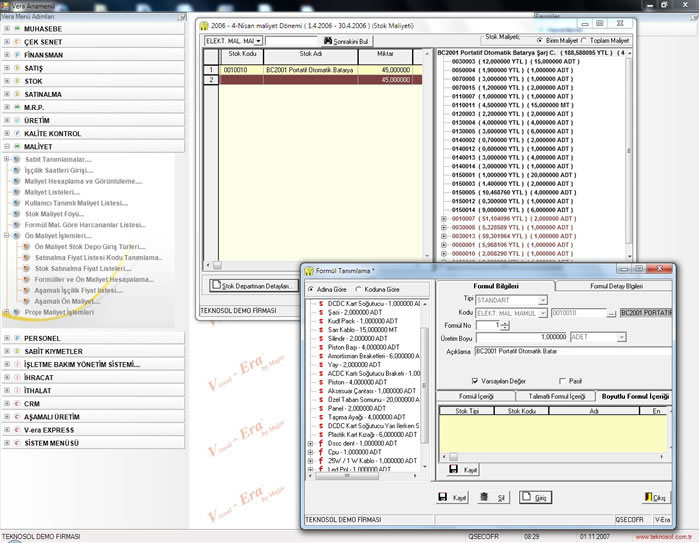Click the ÇEK SENET module icon

[17, 42]
